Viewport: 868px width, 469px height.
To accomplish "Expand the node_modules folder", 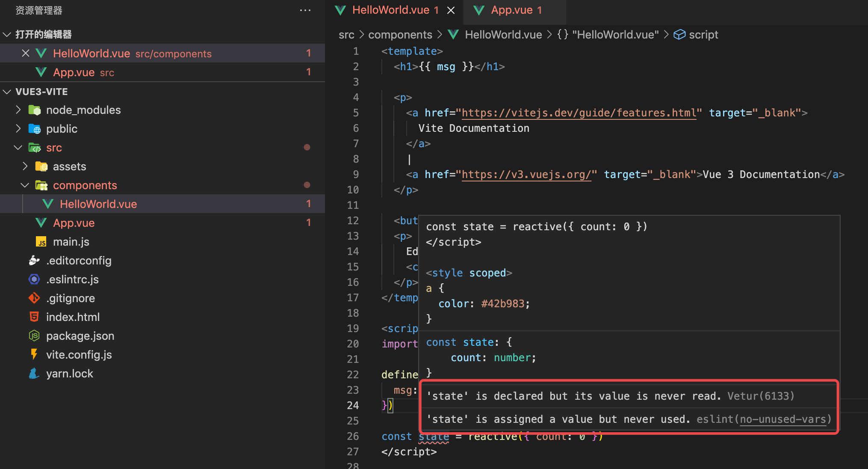I will click(x=18, y=110).
